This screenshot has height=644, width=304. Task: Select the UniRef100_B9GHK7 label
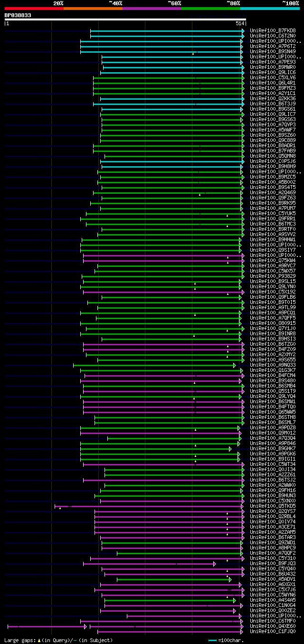[273, 448]
